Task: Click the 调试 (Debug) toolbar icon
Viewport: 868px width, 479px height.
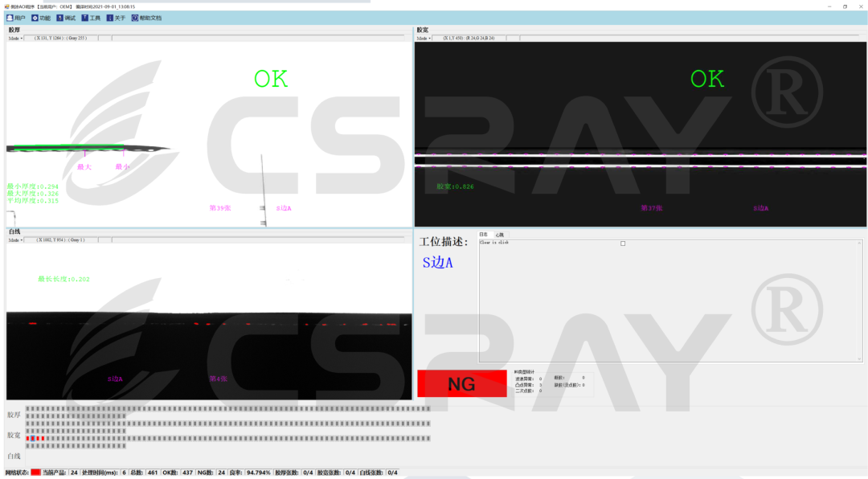Action: point(59,18)
